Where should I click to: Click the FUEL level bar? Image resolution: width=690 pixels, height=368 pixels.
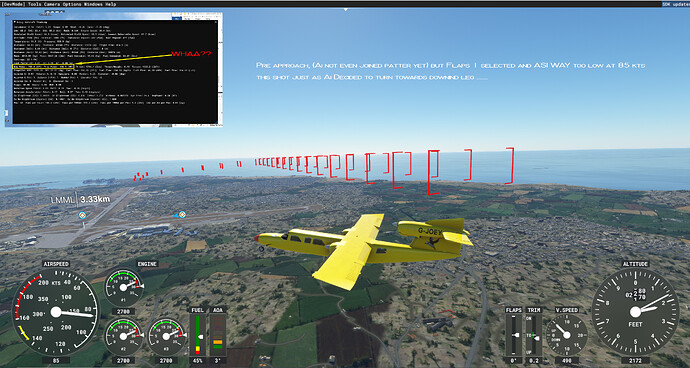pyautogui.click(x=198, y=334)
